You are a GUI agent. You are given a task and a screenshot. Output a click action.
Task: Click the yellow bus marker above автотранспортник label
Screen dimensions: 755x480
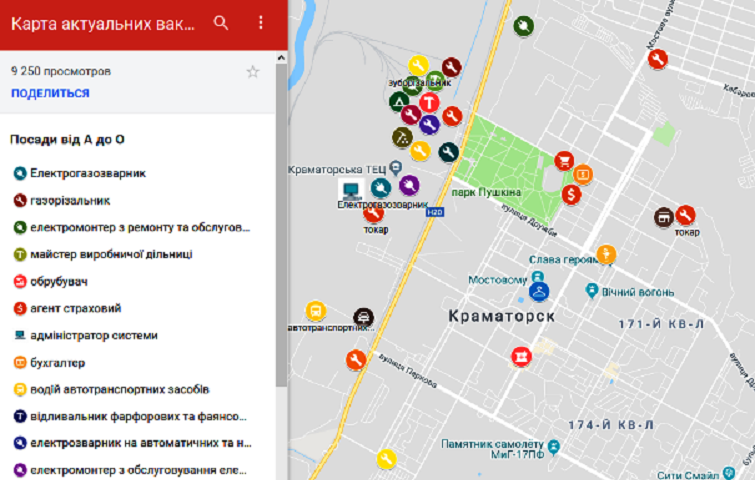click(x=316, y=310)
